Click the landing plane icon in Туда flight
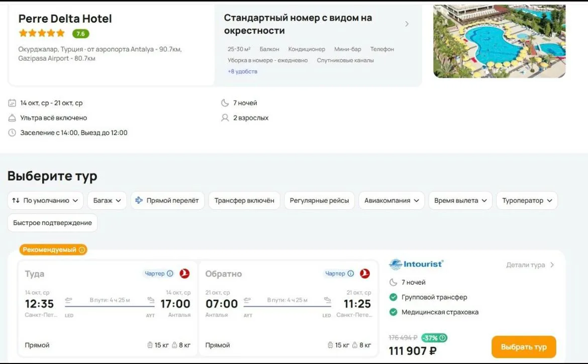This screenshot has height=364, width=588. point(151,300)
